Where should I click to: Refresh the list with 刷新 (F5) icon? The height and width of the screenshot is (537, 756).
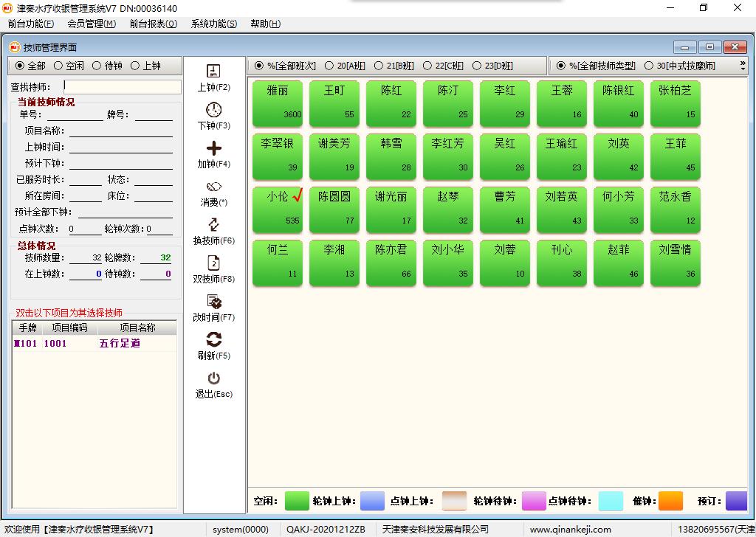coord(213,340)
